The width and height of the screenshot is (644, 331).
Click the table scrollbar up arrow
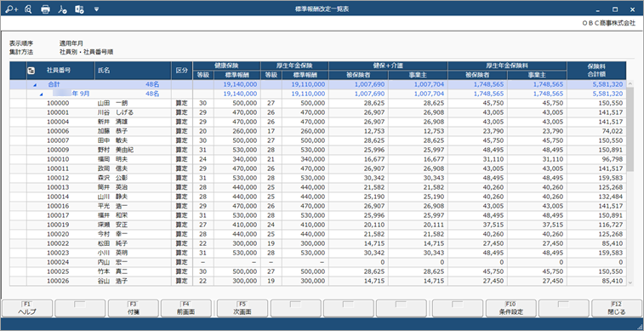point(630,83)
